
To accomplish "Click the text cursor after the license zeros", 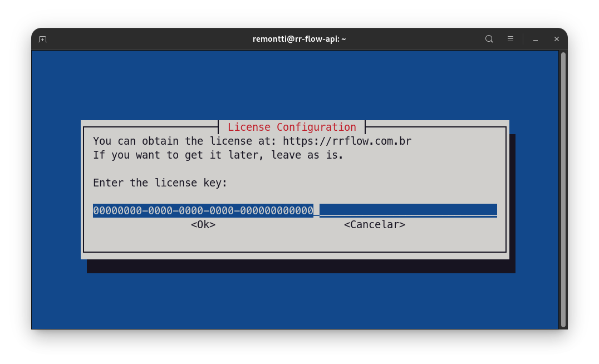I will click(317, 210).
